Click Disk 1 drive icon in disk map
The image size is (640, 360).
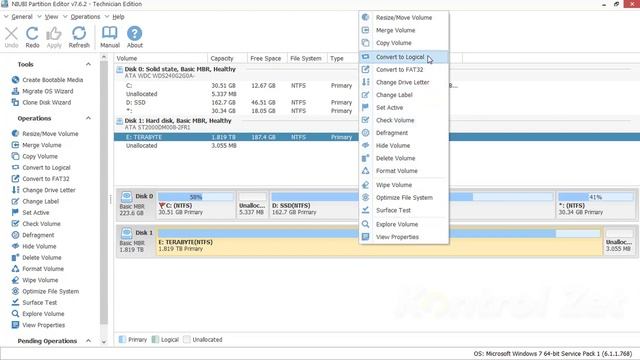click(x=127, y=233)
